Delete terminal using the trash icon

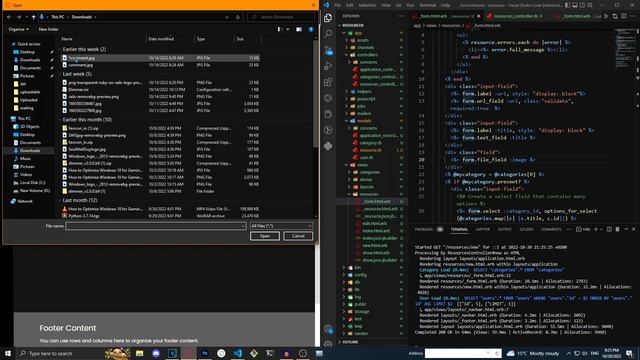617,229
